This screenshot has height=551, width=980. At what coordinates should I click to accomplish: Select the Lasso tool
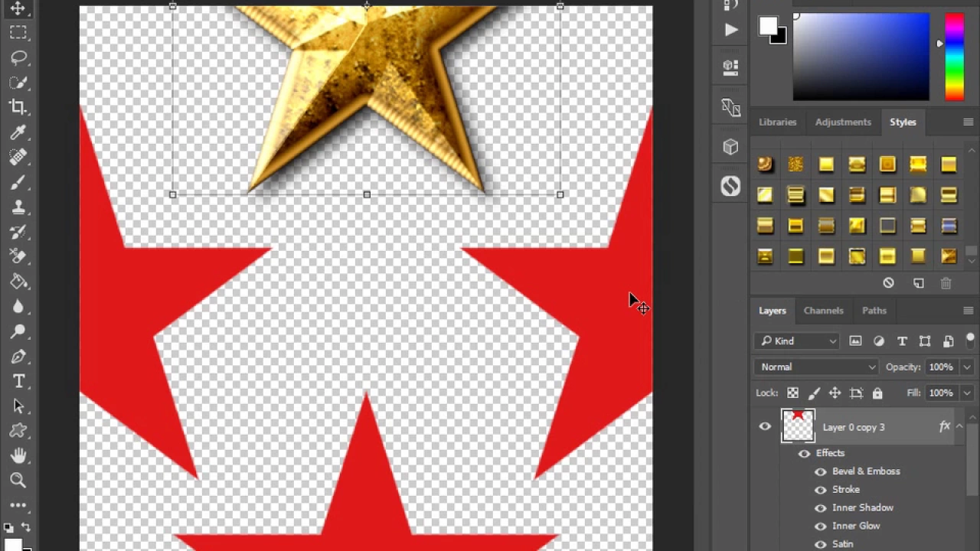click(18, 57)
